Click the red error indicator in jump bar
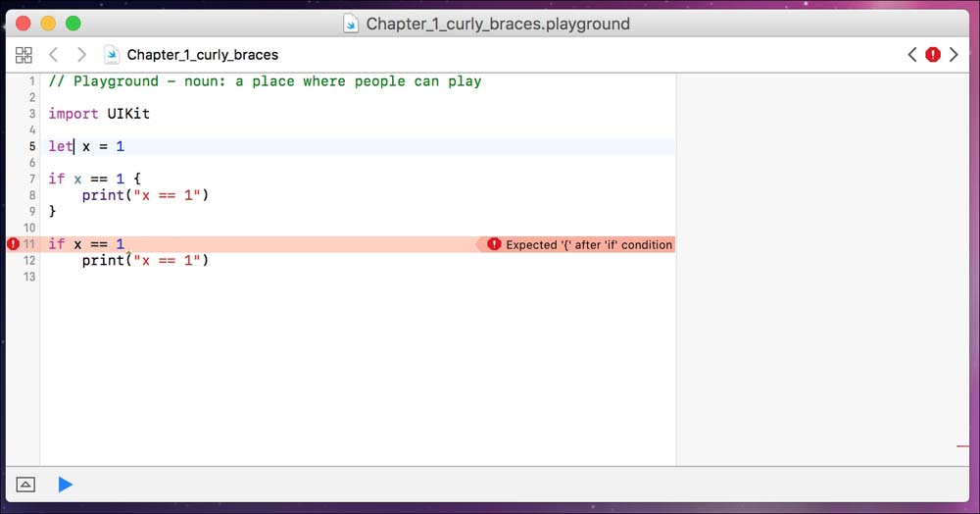 (x=933, y=55)
